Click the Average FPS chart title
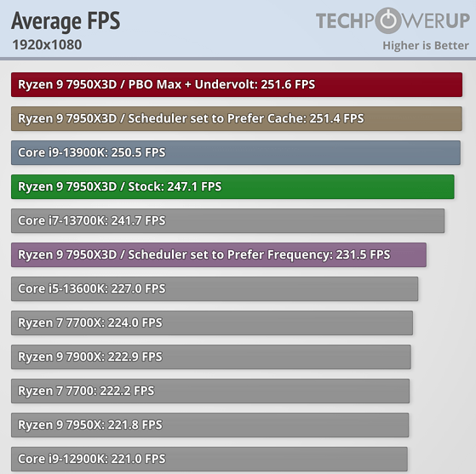The image size is (476, 474). click(66, 20)
